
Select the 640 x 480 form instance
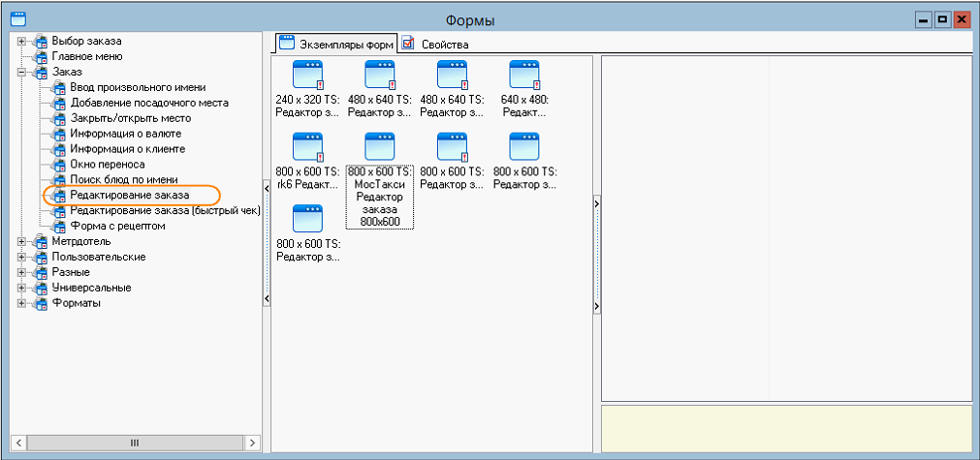pyautogui.click(x=524, y=76)
